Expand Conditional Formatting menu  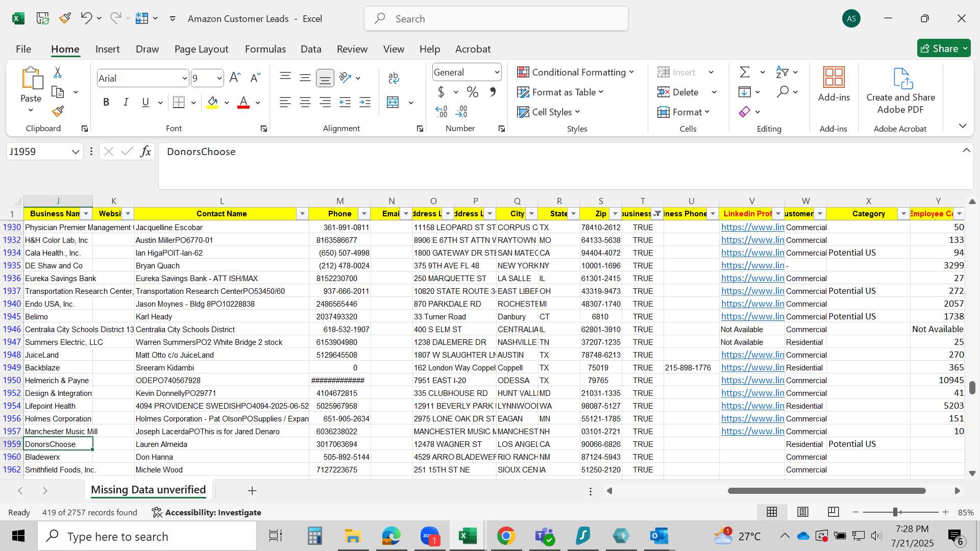coord(575,72)
